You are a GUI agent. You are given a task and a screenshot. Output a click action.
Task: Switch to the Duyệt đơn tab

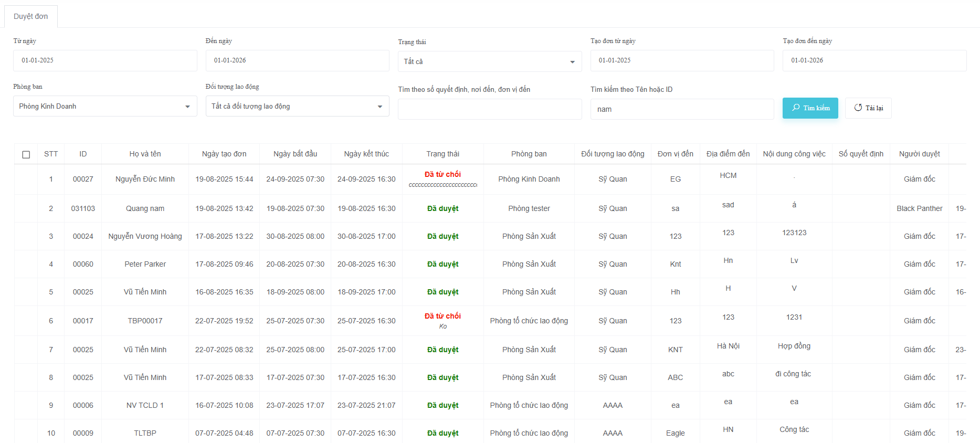31,16
